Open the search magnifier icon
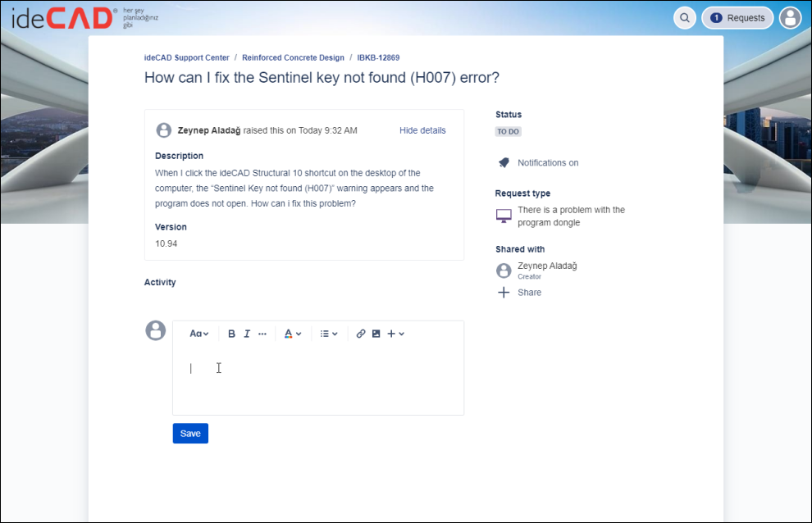 685,18
